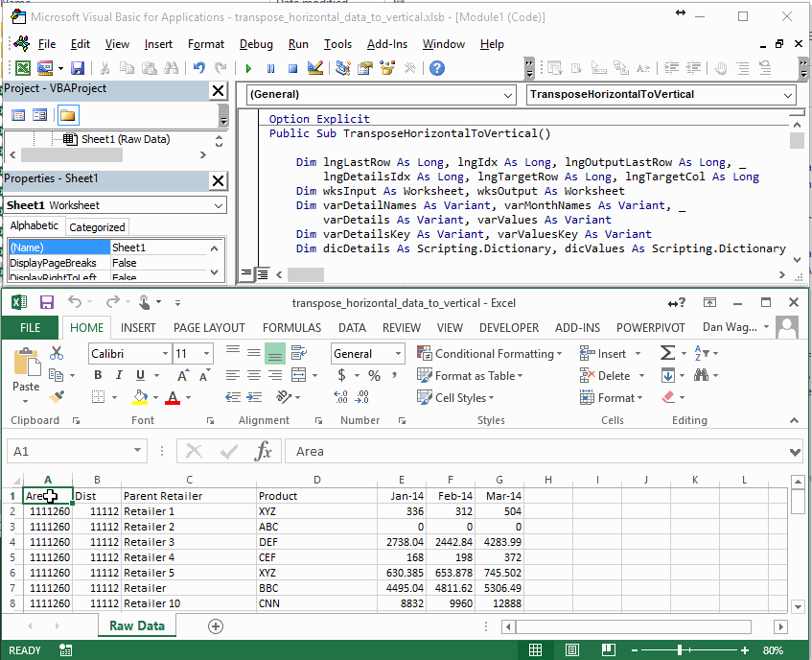Select the Format Painter tool

[x=58, y=396]
